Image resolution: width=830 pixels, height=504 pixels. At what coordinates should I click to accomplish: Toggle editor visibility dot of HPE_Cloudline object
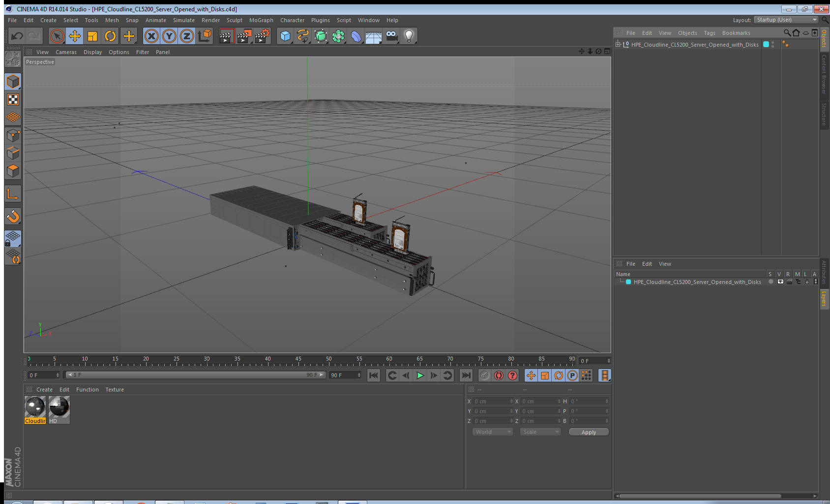click(x=773, y=43)
